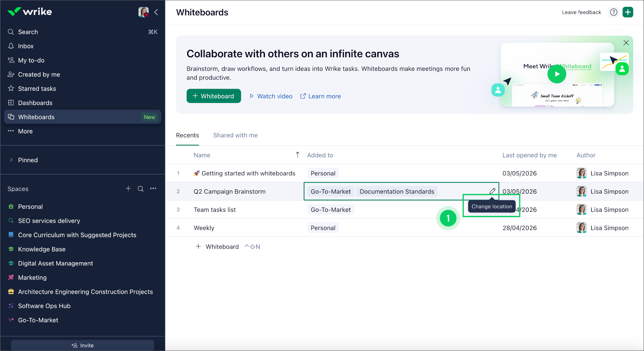Image resolution: width=644 pixels, height=351 pixels.
Task: Open the Team tasks list whiteboard
Action: click(x=215, y=210)
